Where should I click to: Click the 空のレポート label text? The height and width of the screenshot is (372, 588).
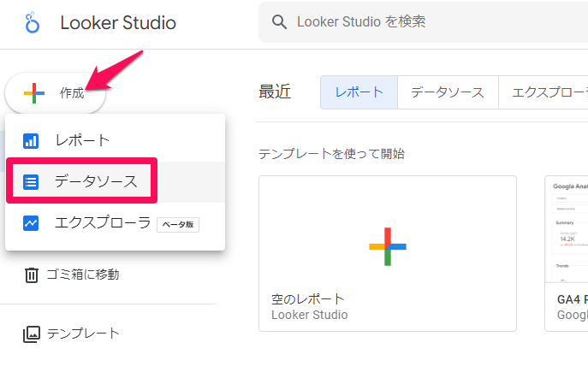(x=308, y=299)
